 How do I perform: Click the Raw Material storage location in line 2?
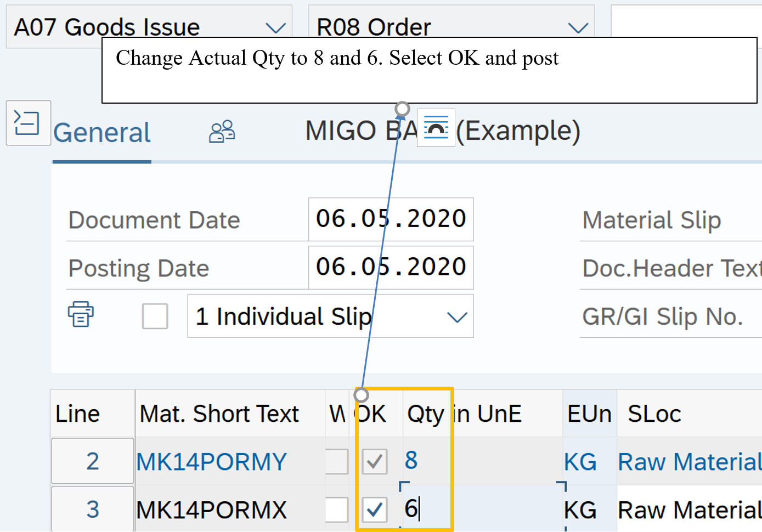(x=688, y=462)
